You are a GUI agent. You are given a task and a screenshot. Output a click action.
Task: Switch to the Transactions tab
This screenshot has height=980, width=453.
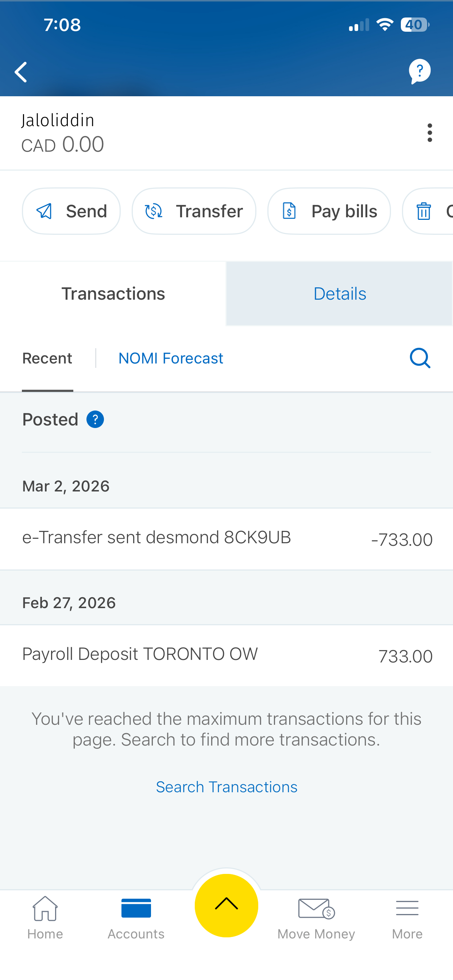point(113,294)
